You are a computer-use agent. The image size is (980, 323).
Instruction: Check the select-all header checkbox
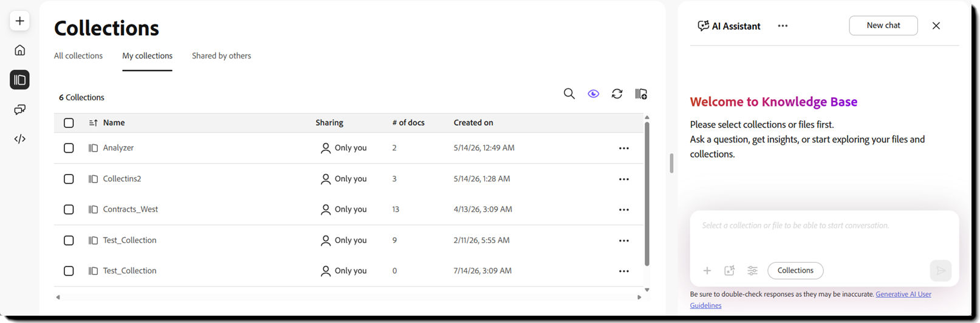click(x=69, y=123)
